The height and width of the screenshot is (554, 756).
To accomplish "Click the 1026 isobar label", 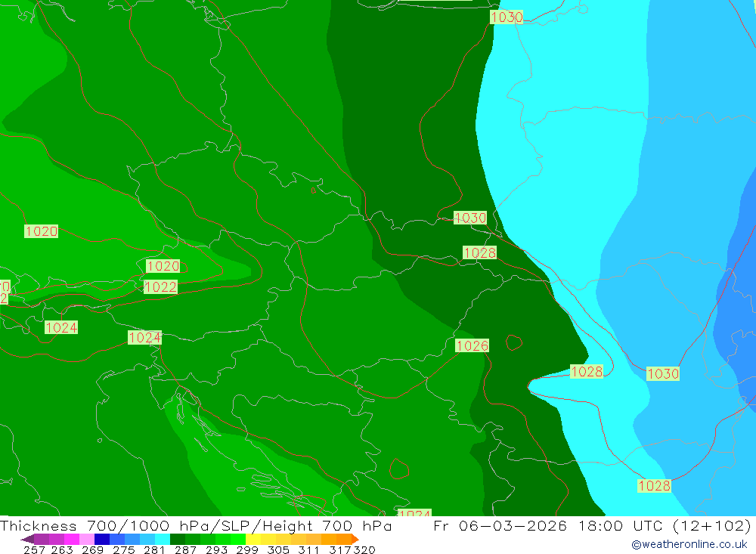I will pyautogui.click(x=472, y=345).
